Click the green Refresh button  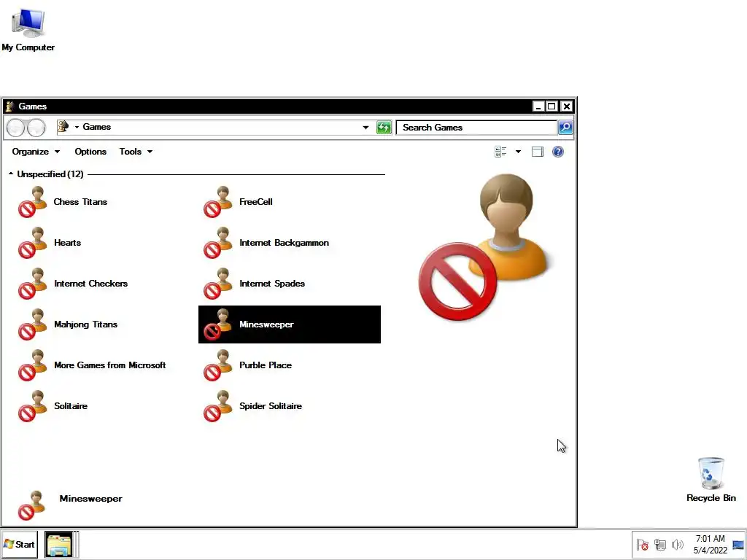(x=384, y=128)
